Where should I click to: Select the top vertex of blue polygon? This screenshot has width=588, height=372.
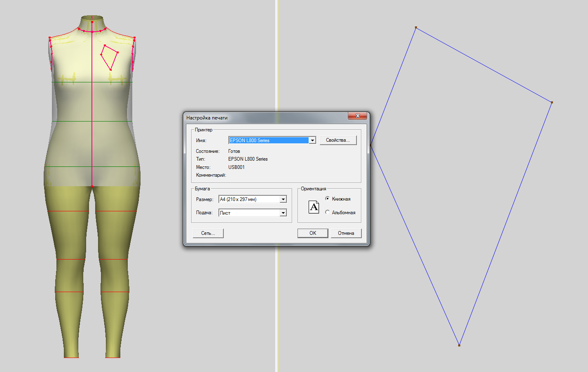click(x=416, y=28)
